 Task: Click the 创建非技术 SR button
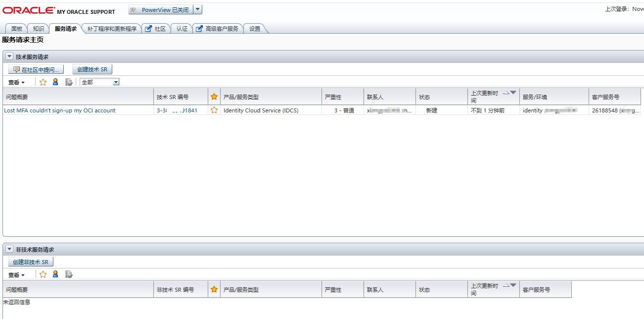(31, 262)
